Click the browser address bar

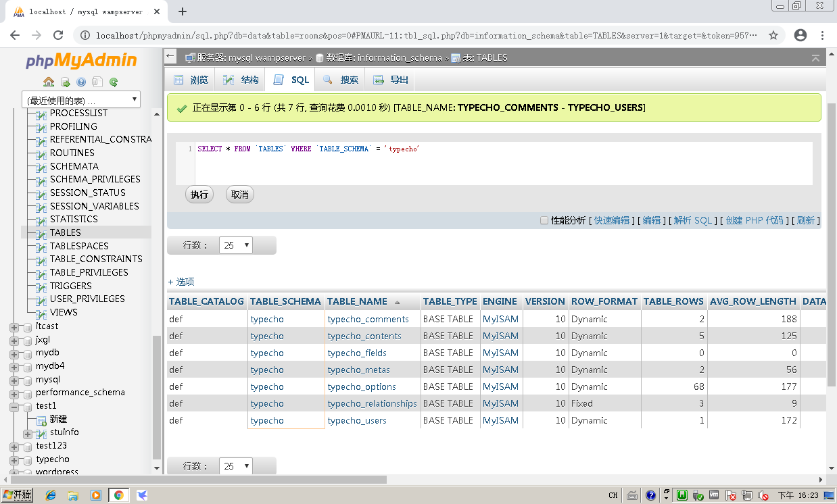[426, 35]
